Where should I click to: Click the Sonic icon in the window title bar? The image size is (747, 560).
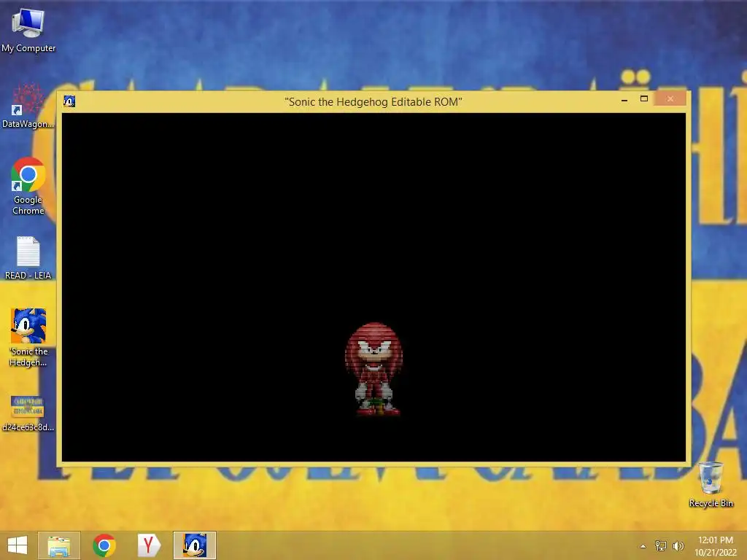[69, 101]
